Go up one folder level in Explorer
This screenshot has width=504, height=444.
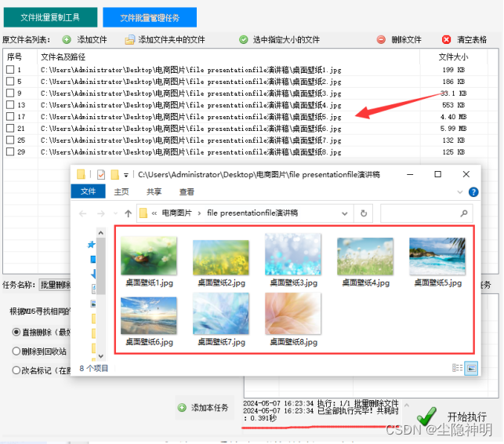click(128, 213)
